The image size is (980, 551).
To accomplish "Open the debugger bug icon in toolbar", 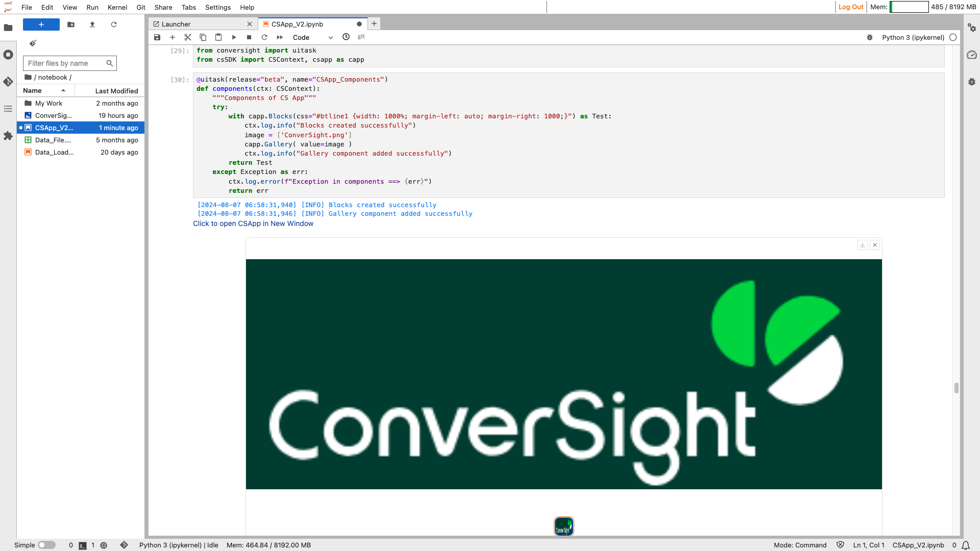I will point(870,37).
